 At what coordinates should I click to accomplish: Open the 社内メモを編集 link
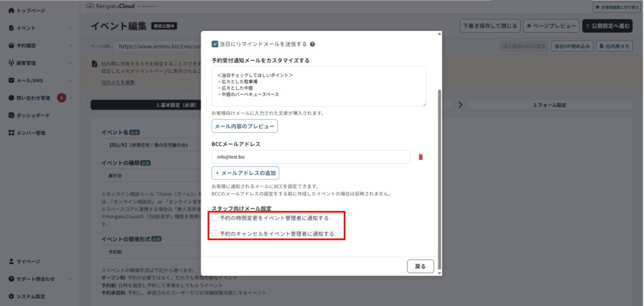point(118,82)
